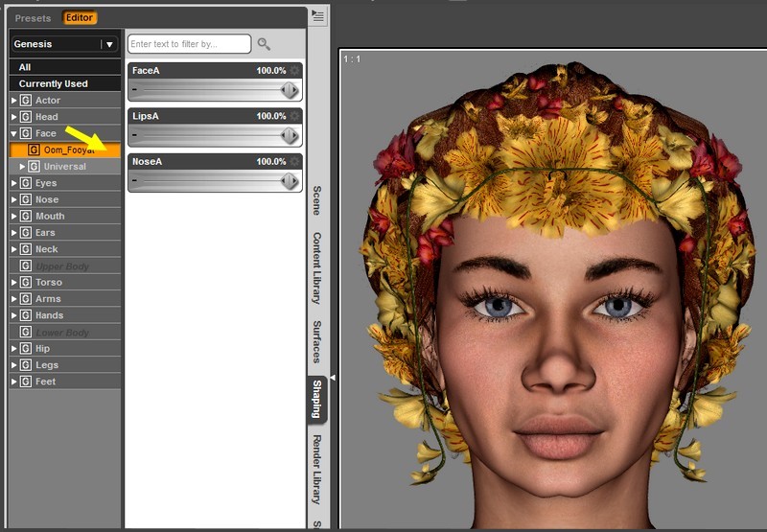Select the Ears category label
This screenshot has width=767, height=532.
(45, 233)
